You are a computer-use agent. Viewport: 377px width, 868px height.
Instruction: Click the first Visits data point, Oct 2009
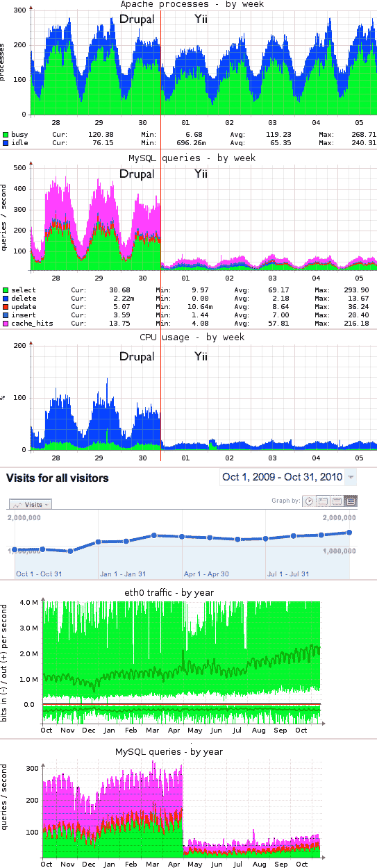click(14, 550)
